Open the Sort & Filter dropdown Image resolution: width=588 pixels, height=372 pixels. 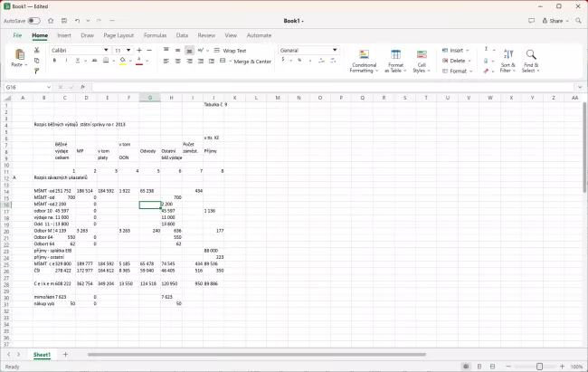coord(507,62)
